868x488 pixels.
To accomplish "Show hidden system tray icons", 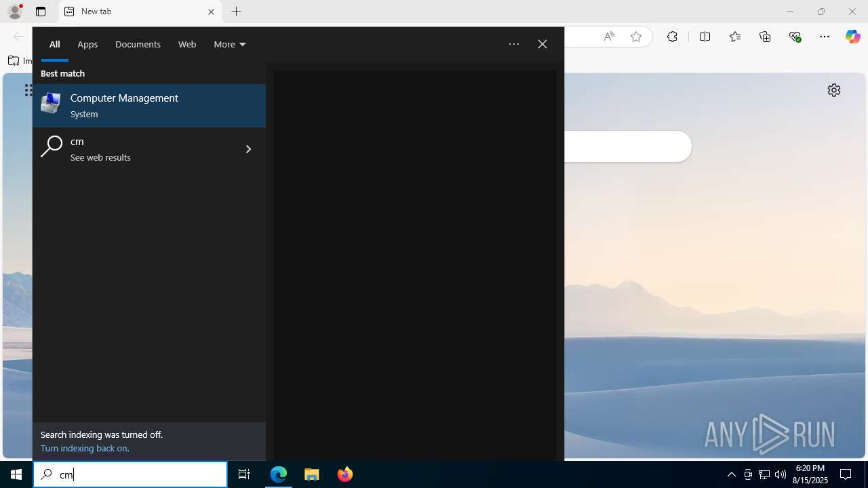I will click(732, 474).
